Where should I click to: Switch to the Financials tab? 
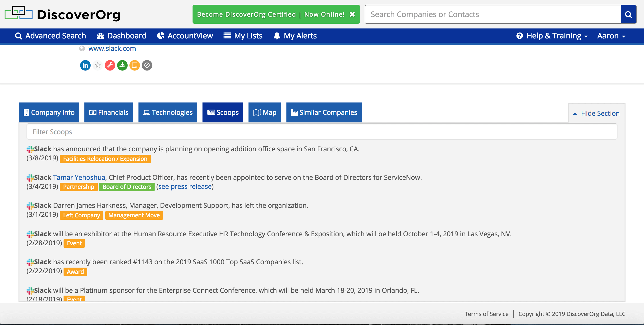click(109, 112)
